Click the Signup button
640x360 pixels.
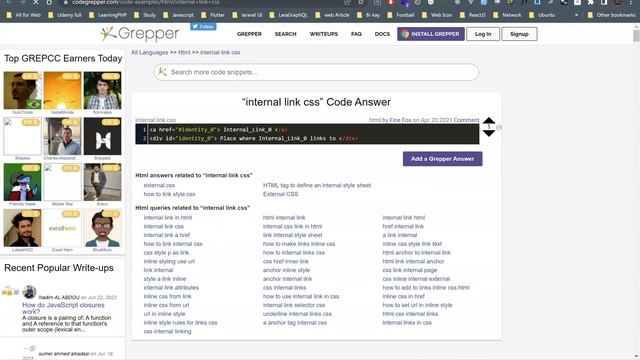coord(519,34)
